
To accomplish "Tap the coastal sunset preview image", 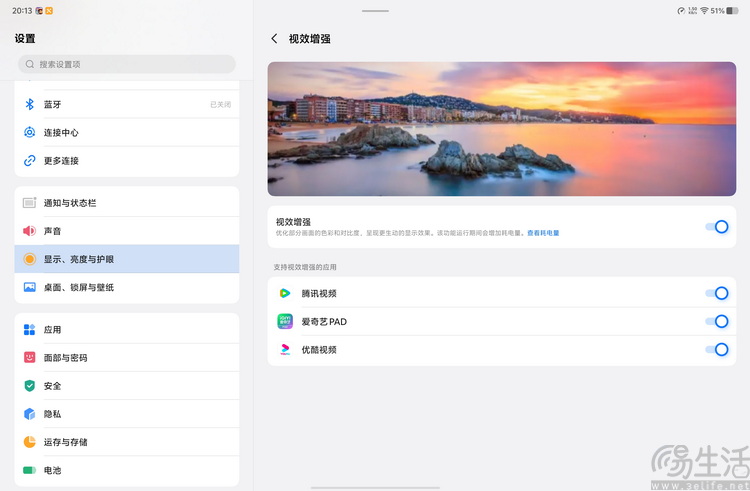I will pos(502,129).
